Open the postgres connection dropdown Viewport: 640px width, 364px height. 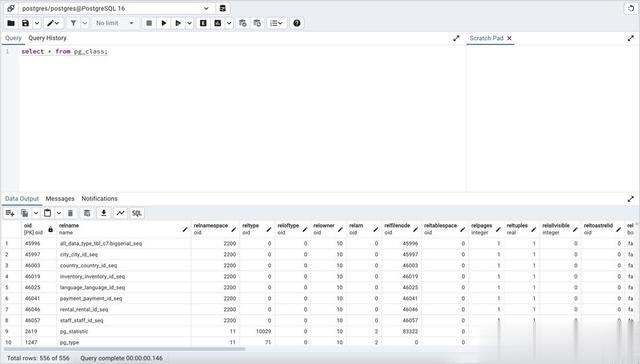click(116, 8)
